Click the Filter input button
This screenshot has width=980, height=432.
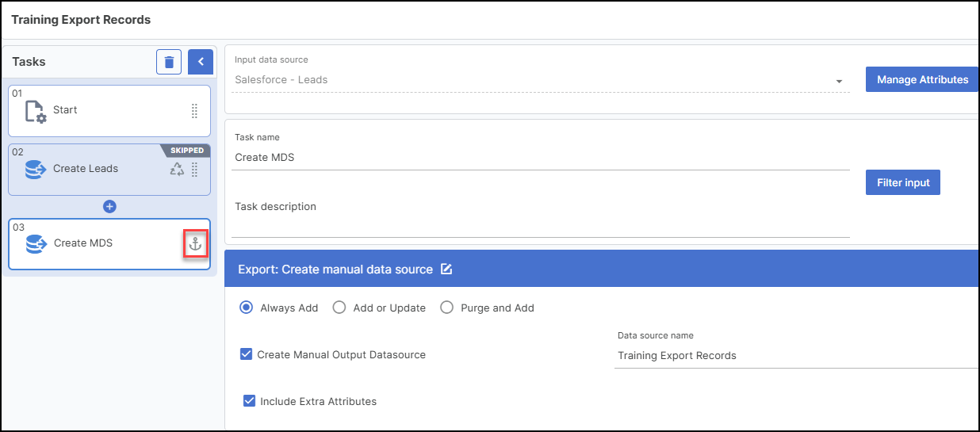[902, 182]
